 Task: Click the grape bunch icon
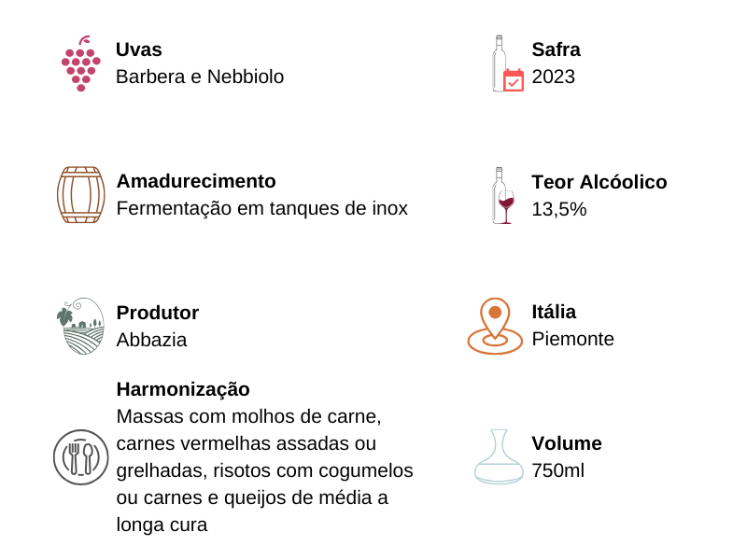[80, 63]
